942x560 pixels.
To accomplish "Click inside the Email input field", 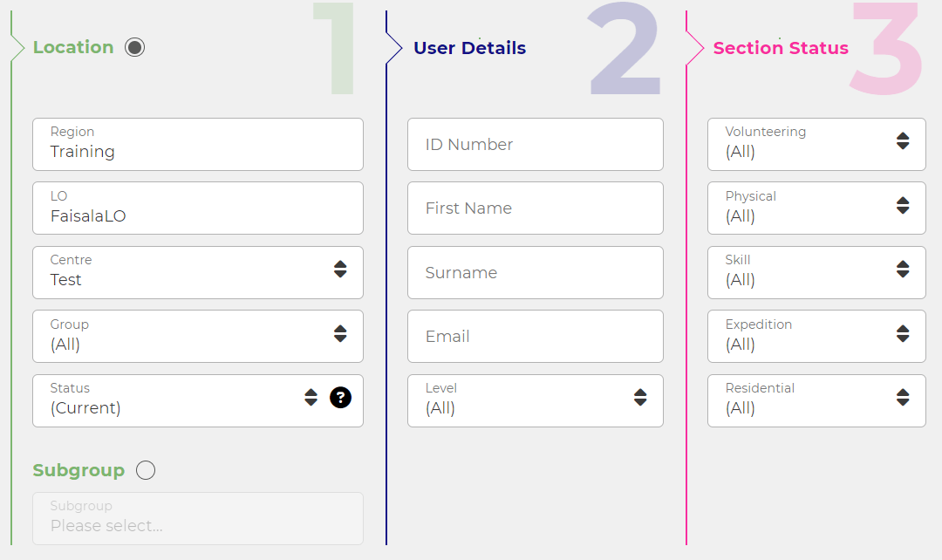I will tap(535, 336).
